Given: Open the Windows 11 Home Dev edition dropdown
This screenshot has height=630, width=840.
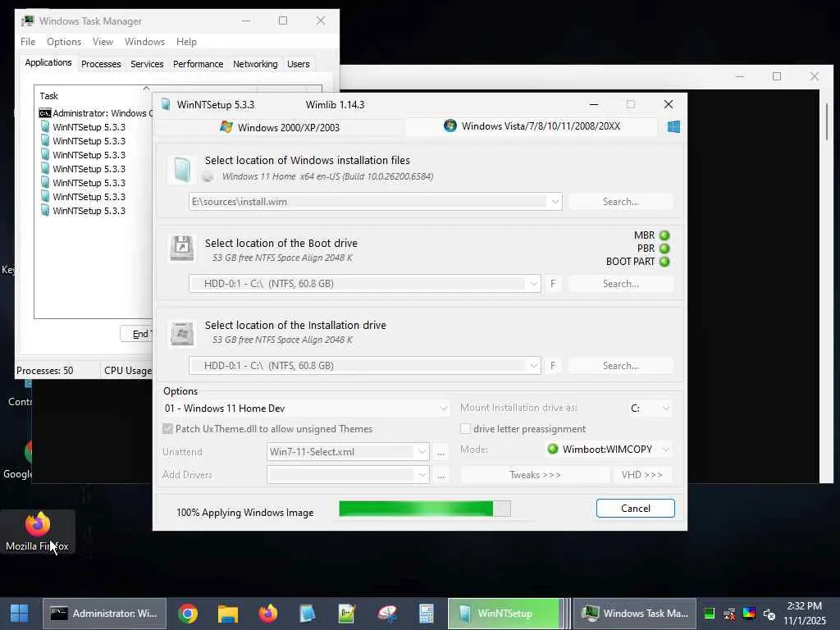Looking at the screenshot, I should tap(443, 409).
